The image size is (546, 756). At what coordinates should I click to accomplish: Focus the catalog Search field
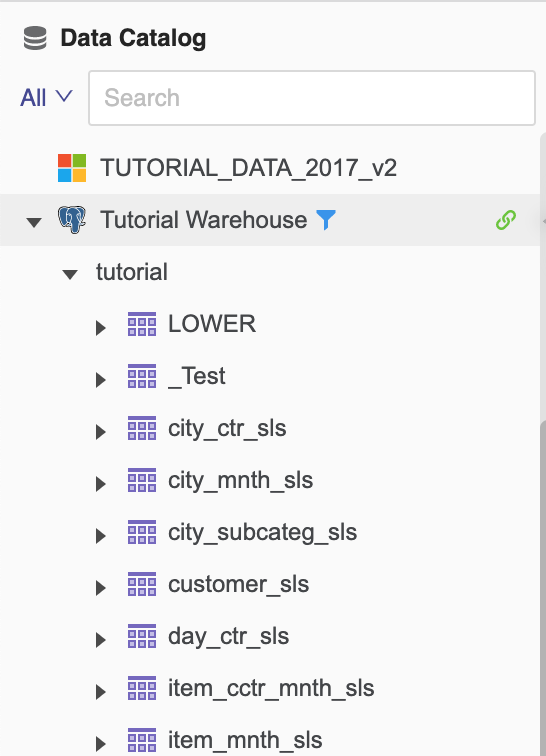click(312, 98)
